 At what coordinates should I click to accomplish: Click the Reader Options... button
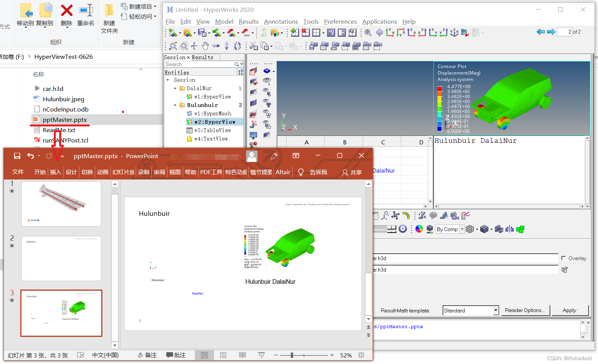tap(525, 311)
